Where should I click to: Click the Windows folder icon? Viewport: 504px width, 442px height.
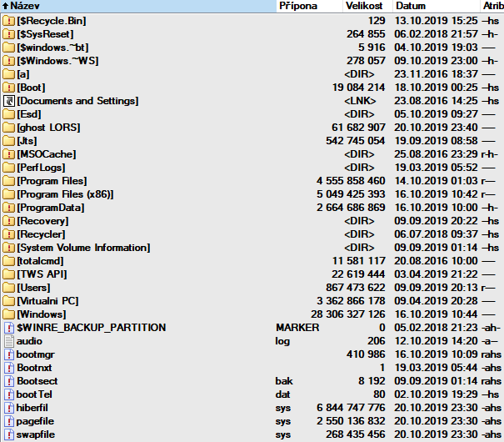coord(8,314)
